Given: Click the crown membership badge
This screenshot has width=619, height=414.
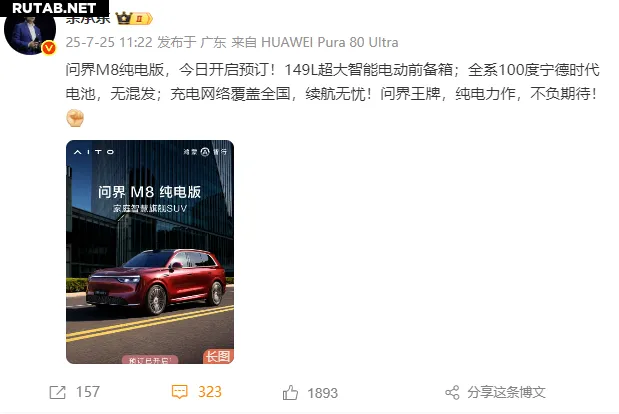Looking at the screenshot, I should [x=133, y=18].
